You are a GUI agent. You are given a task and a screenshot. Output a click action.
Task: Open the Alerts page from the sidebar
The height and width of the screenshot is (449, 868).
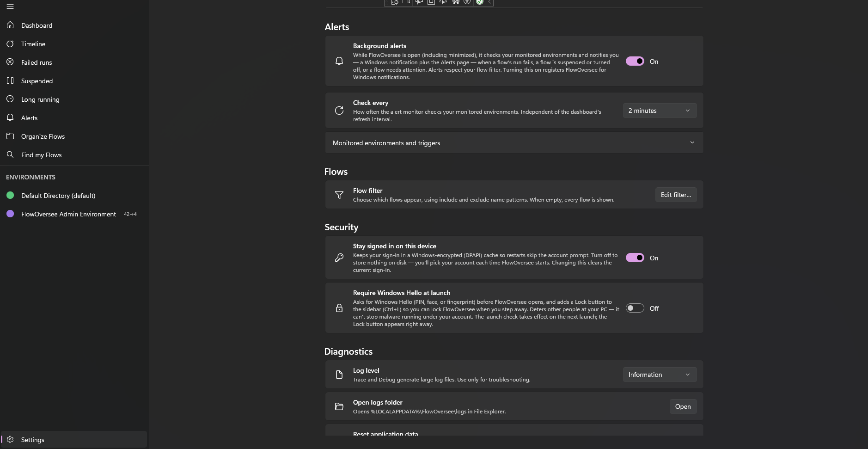pos(74,118)
